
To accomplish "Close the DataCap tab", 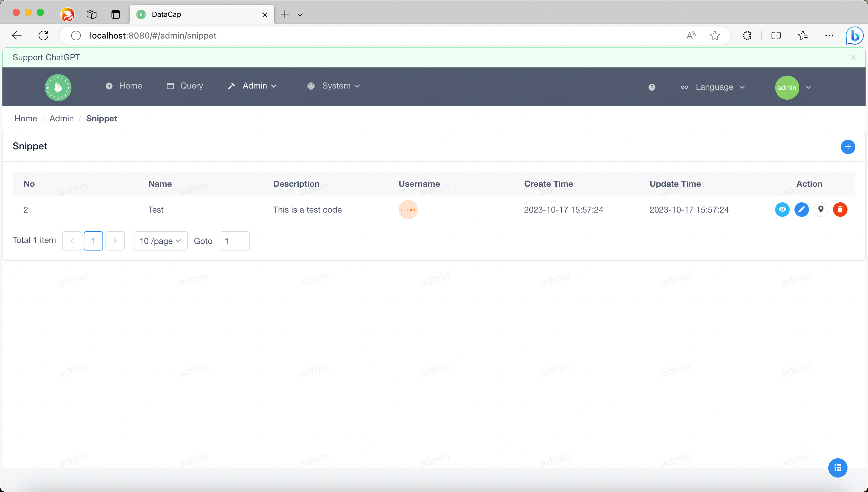I will pos(265,14).
